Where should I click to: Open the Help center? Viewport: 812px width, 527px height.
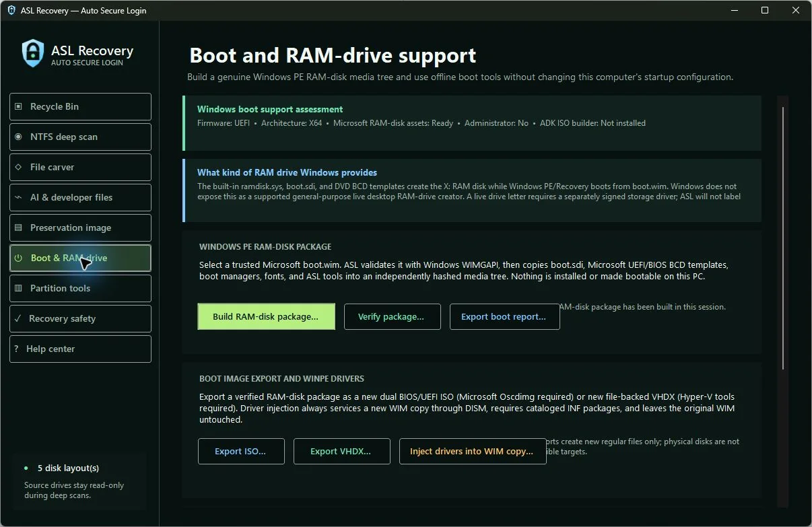click(x=80, y=349)
